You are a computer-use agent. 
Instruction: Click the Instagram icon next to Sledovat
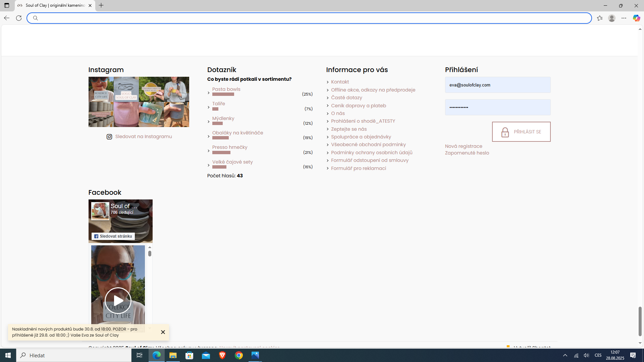pyautogui.click(x=109, y=137)
